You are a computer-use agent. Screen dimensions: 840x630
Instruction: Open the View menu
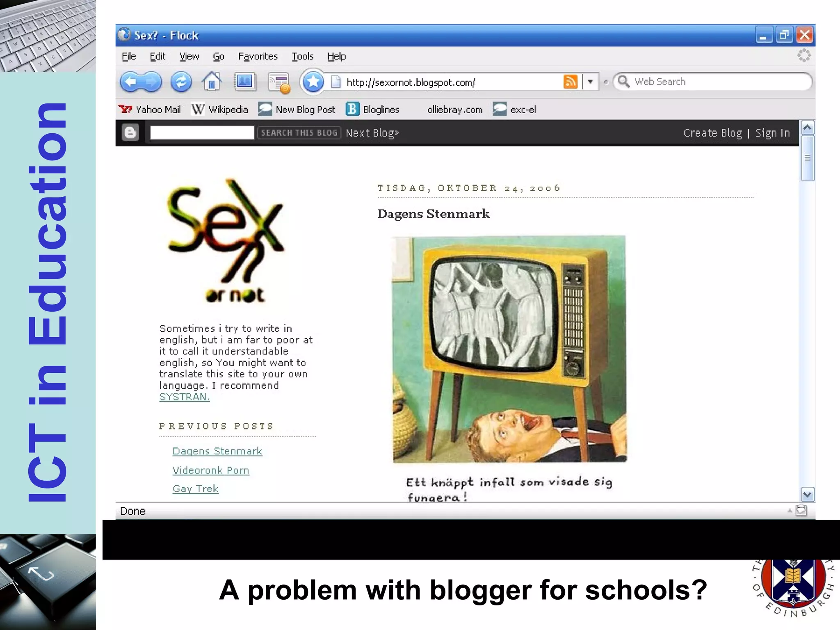pos(189,56)
